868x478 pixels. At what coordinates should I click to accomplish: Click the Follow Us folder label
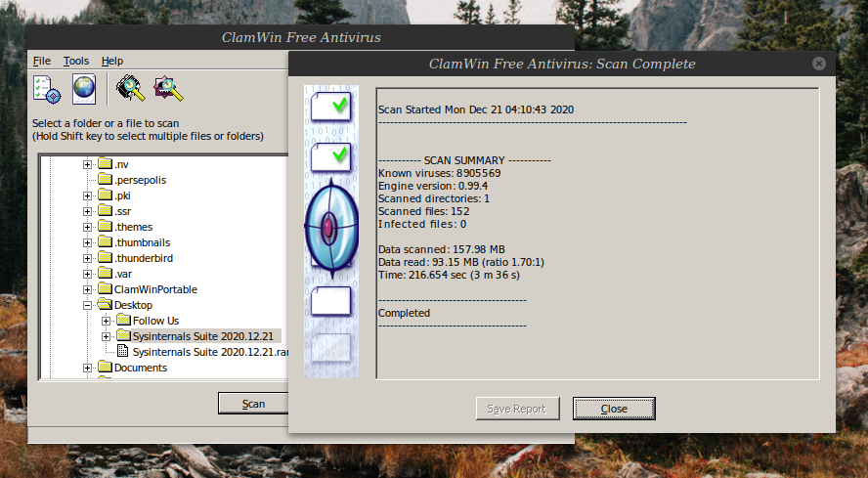tap(155, 321)
